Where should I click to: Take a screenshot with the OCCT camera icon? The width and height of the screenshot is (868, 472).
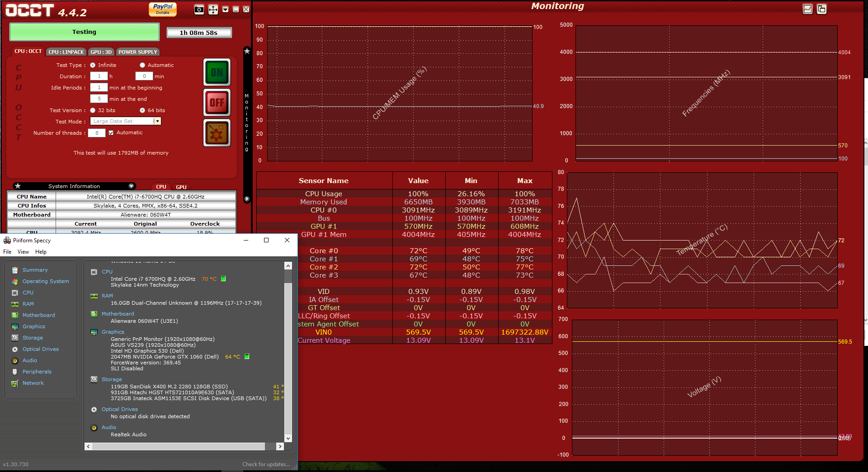coord(199,9)
